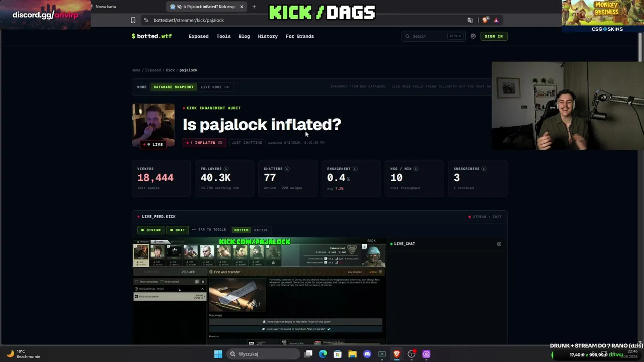The image size is (644, 362).
Task: Open the pajalock streamer avatar
Action: (x=153, y=126)
